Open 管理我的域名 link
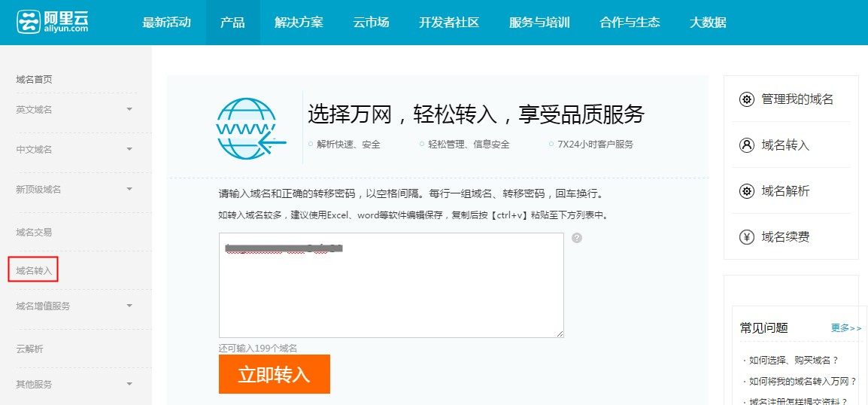Viewport: 868px width, 405px height. pos(797,99)
